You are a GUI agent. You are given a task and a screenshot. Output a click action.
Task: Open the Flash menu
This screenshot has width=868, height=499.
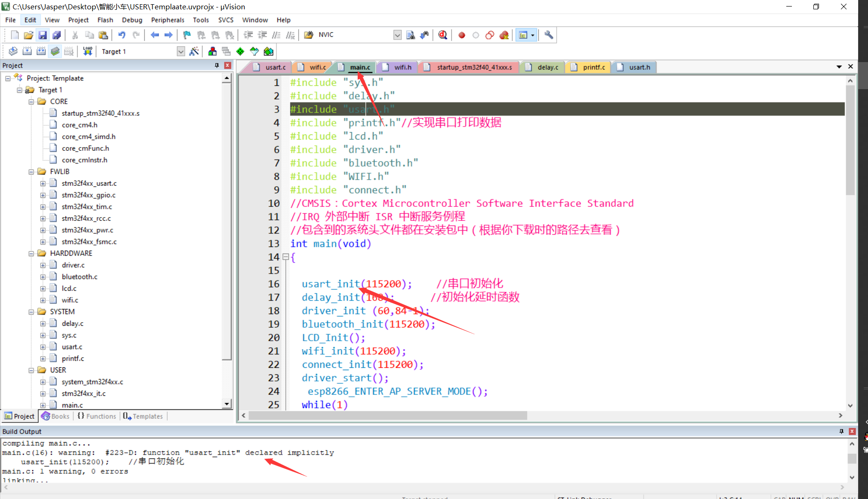click(105, 20)
